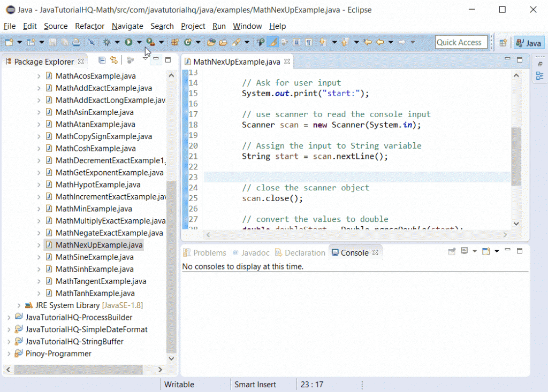Open the dropdown arrow next to Run
This screenshot has height=392, width=548.
coord(138,42)
